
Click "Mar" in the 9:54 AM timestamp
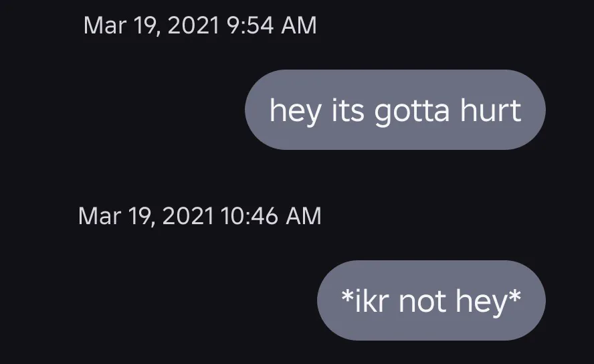pos(102,25)
